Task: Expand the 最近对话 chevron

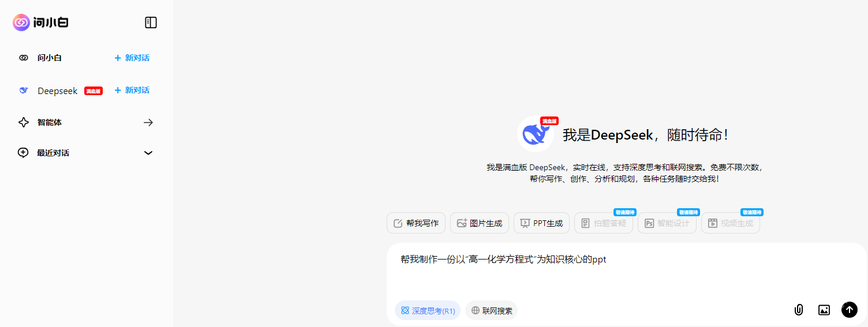Action: coord(148,153)
